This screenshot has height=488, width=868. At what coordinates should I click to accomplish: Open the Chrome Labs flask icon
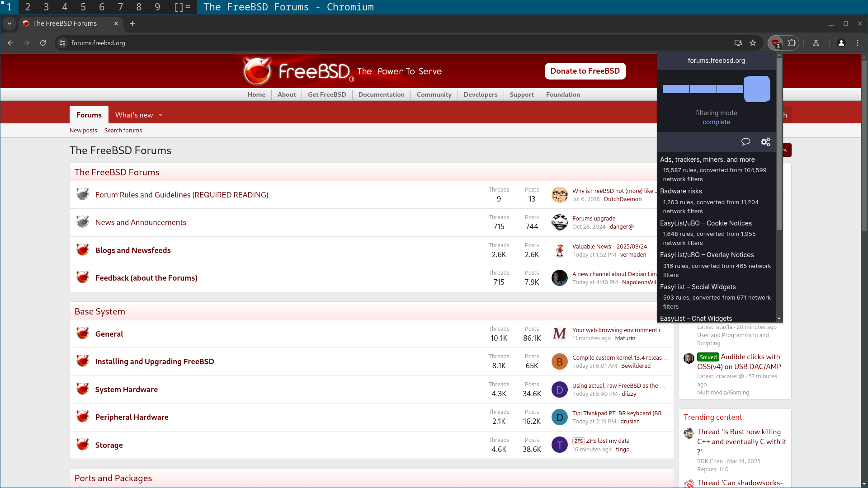[816, 43]
